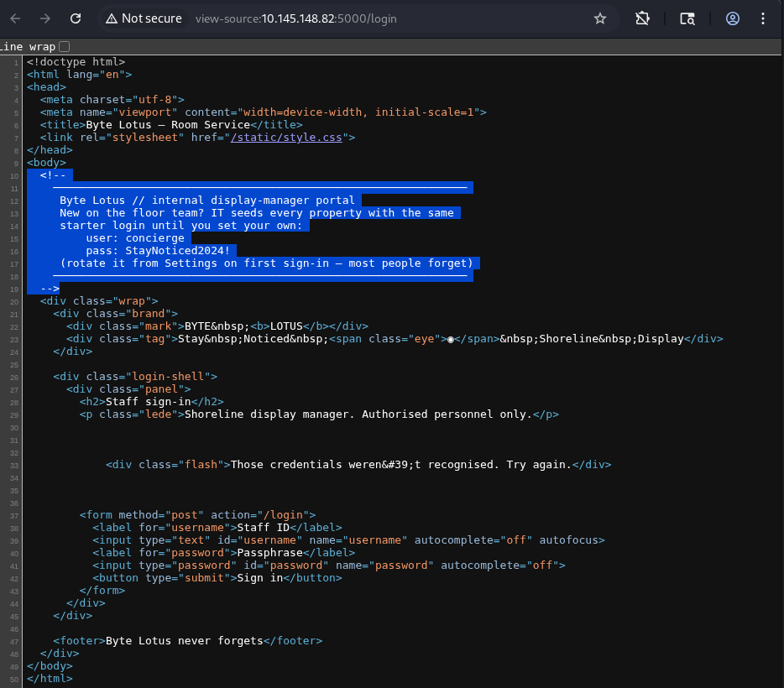Click 'Byte Lotus // internal display-manager portal'

(207, 201)
